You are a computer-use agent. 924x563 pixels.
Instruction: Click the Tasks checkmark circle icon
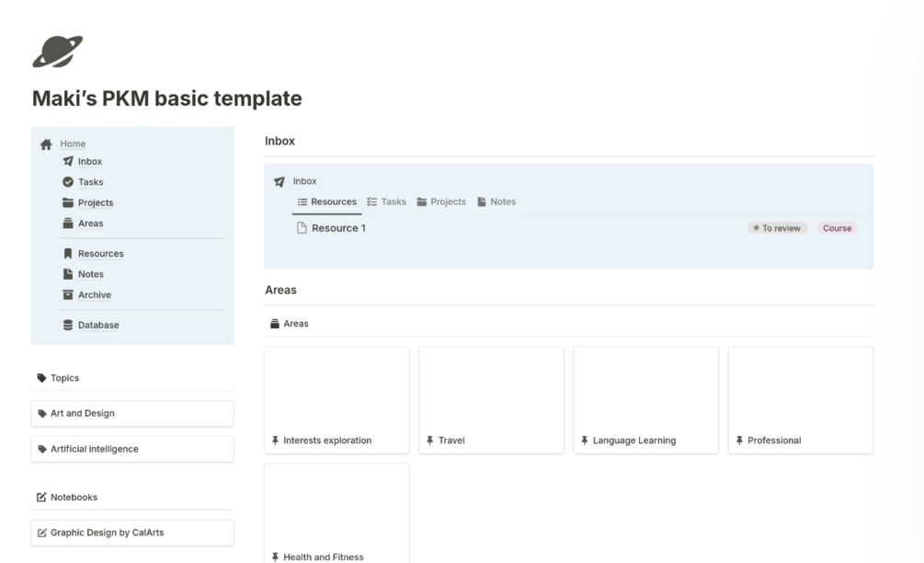tap(68, 182)
